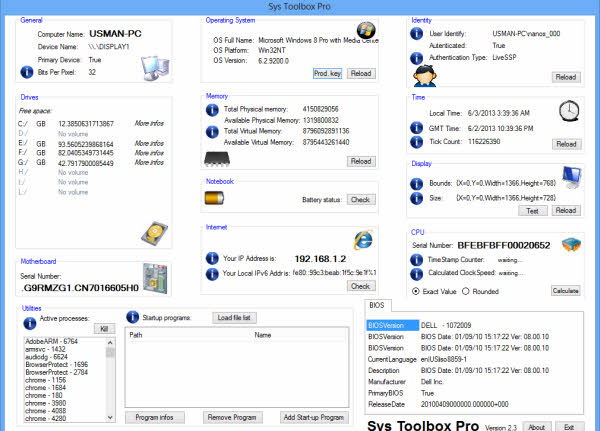This screenshot has width=600, height=431.
Task: Select the Exact Value radio button
Action: [416, 291]
